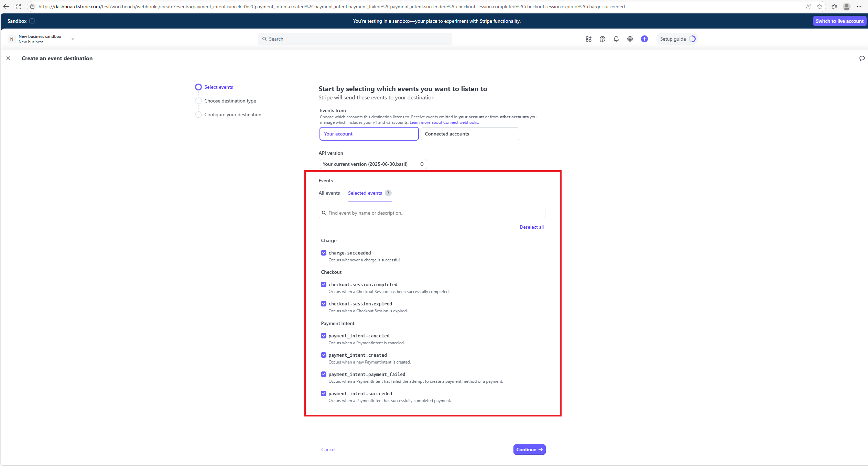Open notifications bell icon
Viewport: 868px width, 466px height.
tap(616, 39)
